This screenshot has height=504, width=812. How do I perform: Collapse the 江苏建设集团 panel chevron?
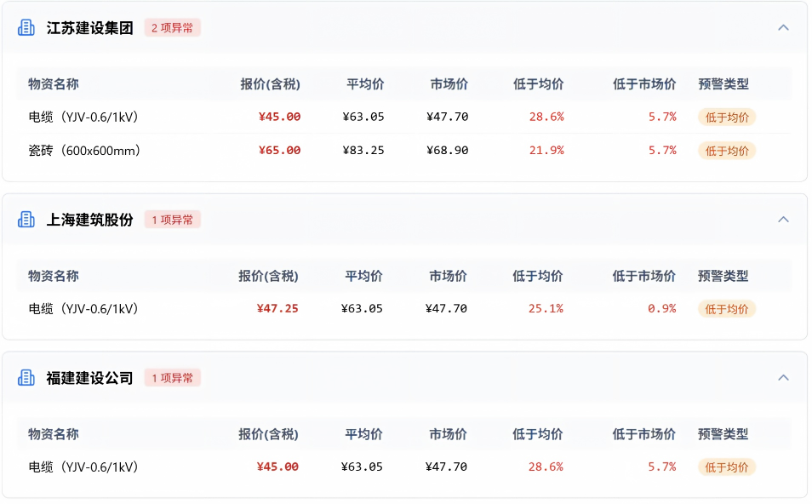point(783,27)
